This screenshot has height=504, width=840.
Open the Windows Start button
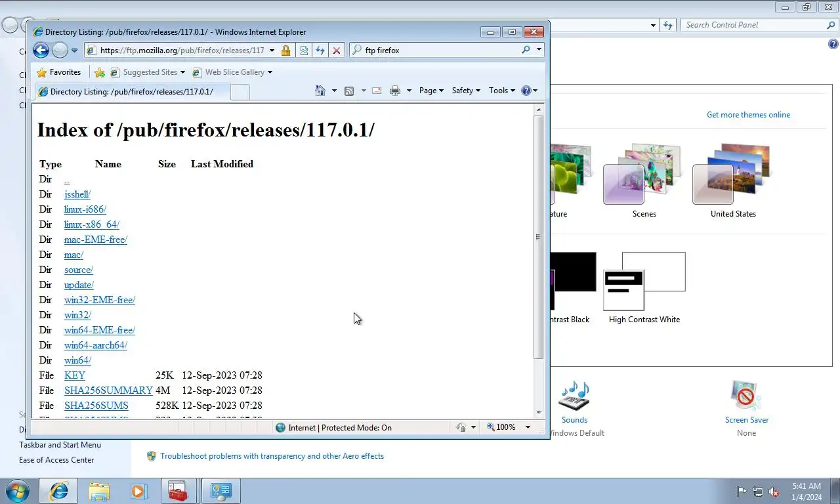coord(18,491)
